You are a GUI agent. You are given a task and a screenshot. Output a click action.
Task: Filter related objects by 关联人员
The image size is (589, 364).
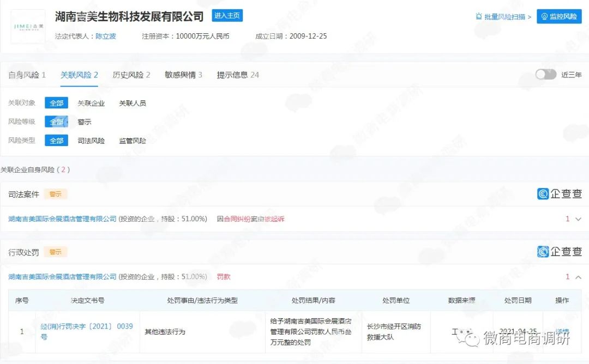tap(133, 103)
